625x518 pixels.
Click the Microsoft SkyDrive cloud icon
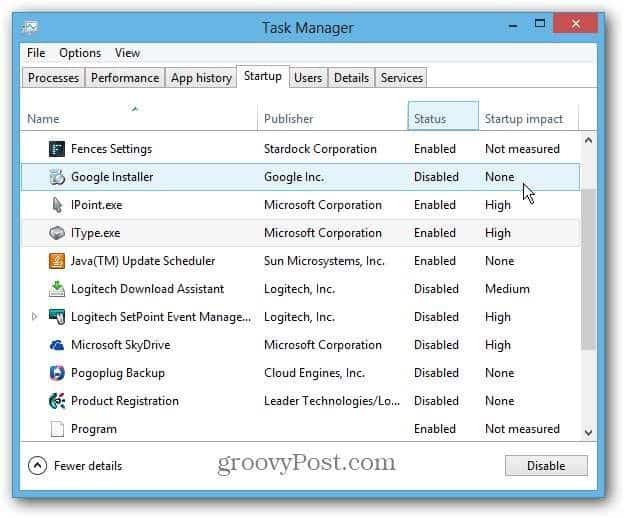[57, 345]
